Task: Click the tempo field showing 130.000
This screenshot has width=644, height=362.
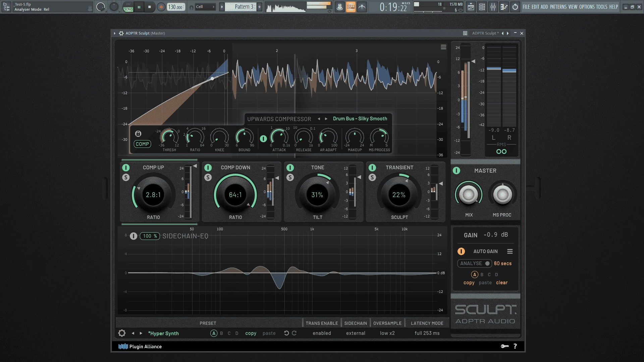Action: tap(176, 7)
